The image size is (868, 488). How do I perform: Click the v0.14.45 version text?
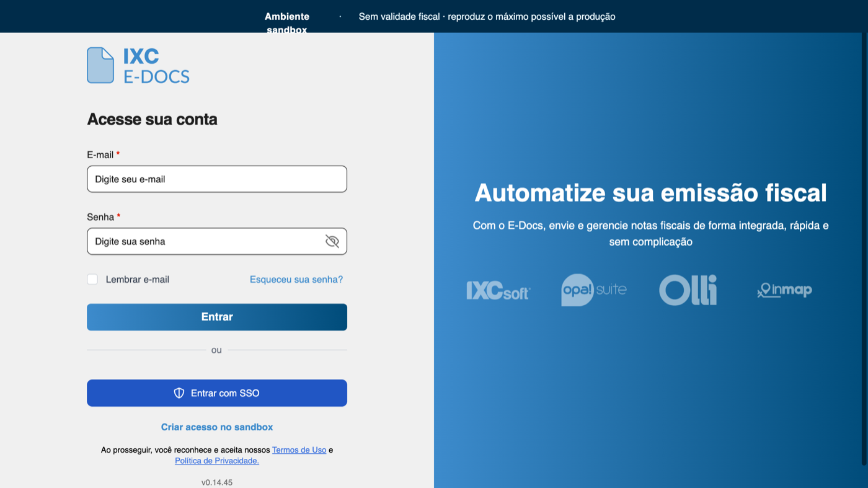[x=217, y=482]
